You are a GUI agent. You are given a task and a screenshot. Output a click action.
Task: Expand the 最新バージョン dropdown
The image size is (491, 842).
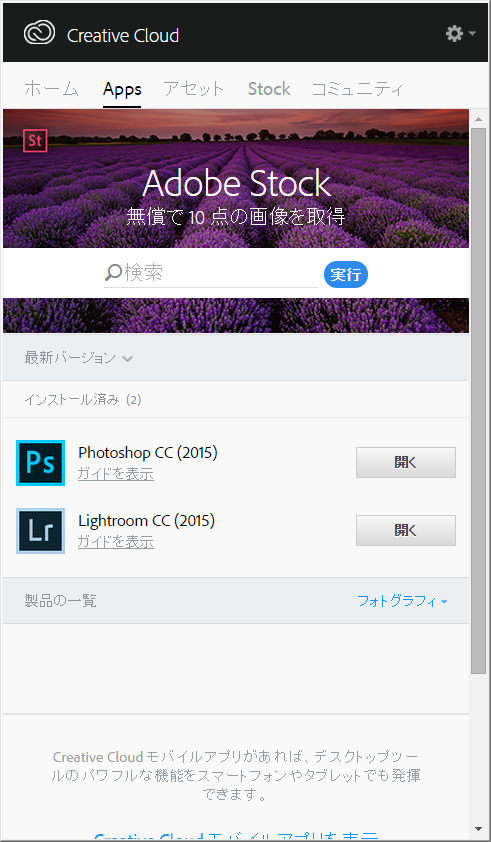coord(78,358)
